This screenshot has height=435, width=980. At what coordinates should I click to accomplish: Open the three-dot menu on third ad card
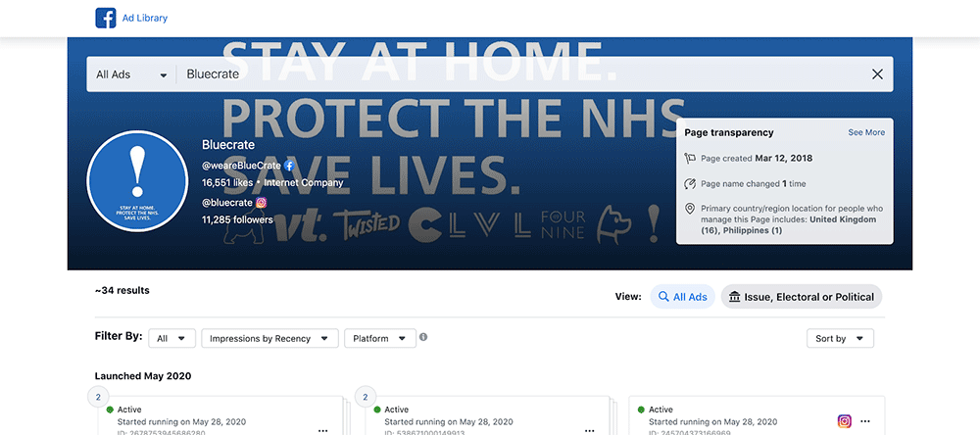[x=865, y=421]
